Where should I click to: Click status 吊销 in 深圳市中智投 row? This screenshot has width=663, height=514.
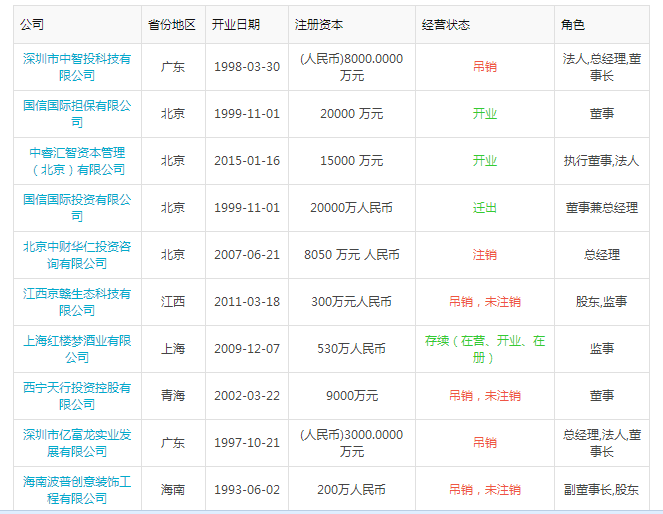point(485,67)
